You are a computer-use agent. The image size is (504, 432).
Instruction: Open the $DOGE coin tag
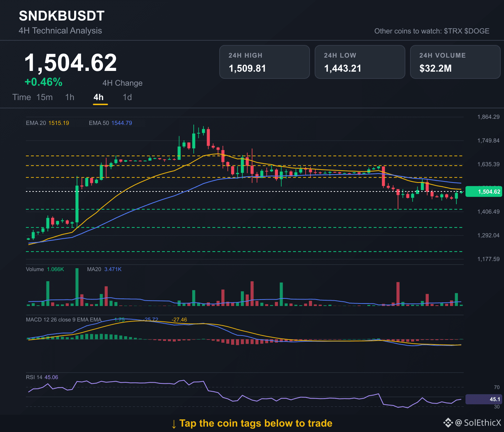click(x=477, y=31)
